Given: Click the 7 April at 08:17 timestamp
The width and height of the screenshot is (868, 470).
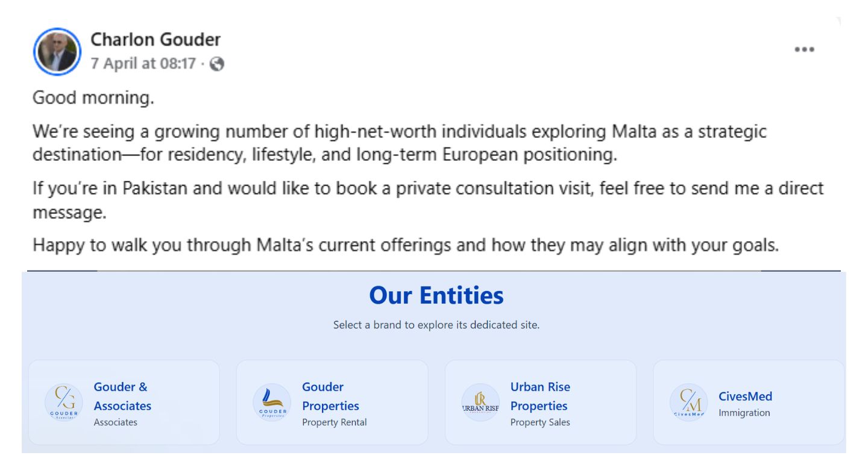Looking at the screenshot, I should tap(143, 63).
